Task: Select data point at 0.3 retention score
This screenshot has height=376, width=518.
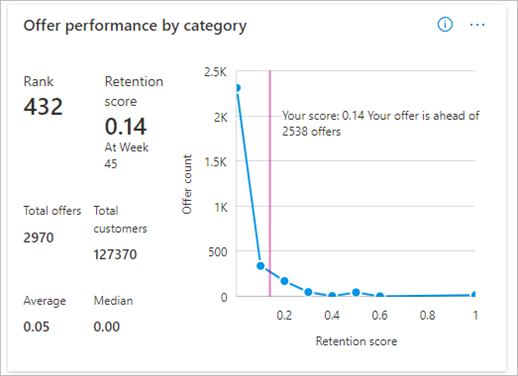Action: 308,292
